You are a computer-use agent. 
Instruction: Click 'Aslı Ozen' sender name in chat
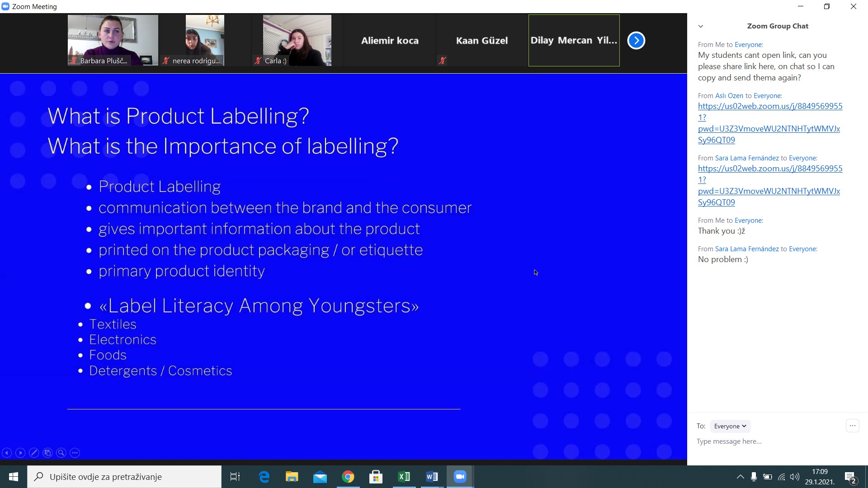[x=729, y=96]
